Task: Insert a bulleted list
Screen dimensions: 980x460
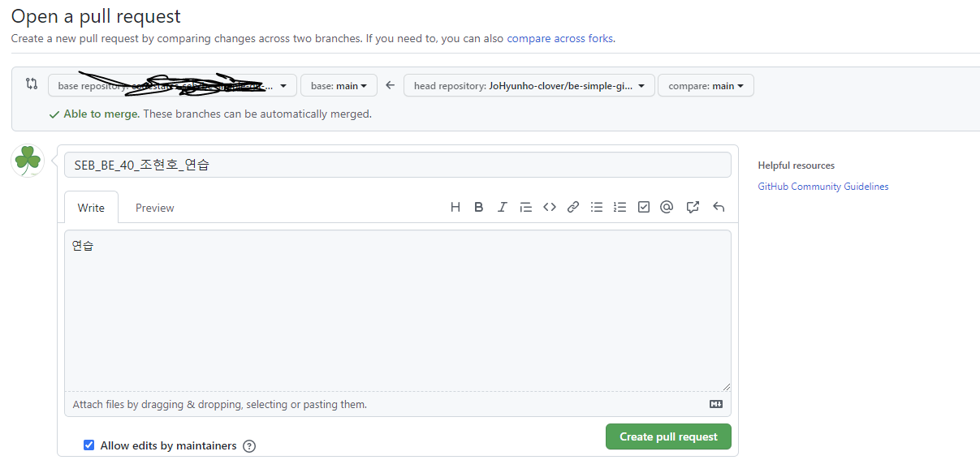Action: tap(597, 207)
